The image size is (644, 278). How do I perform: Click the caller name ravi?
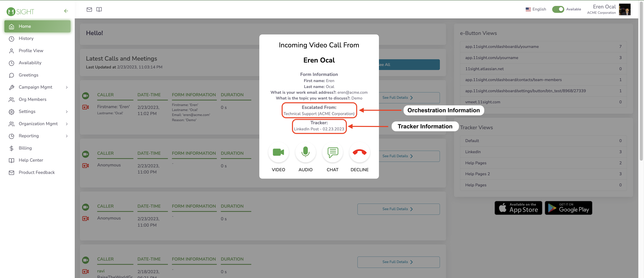click(x=101, y=271)
